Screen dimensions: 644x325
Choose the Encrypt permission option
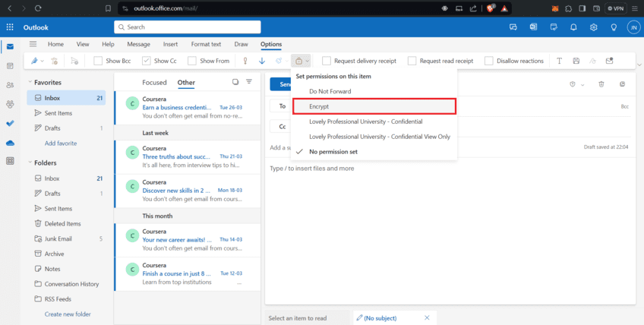[374, 106]
